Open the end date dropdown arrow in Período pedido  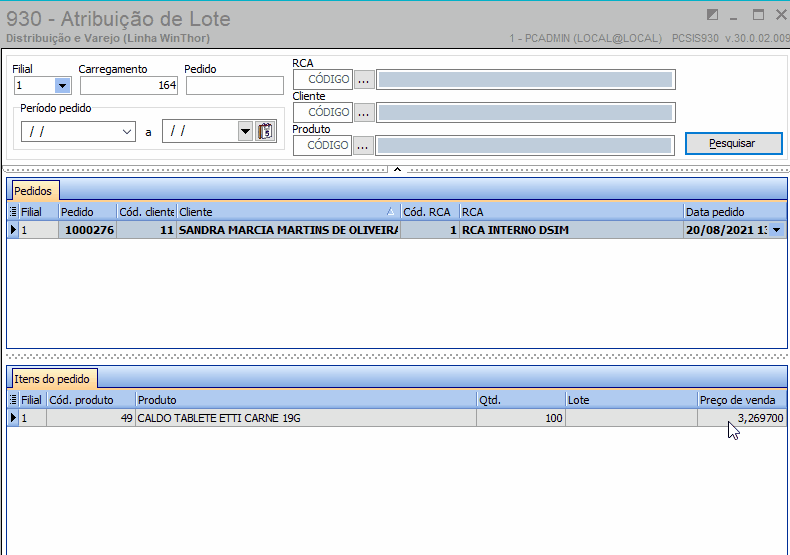(245, 132)
